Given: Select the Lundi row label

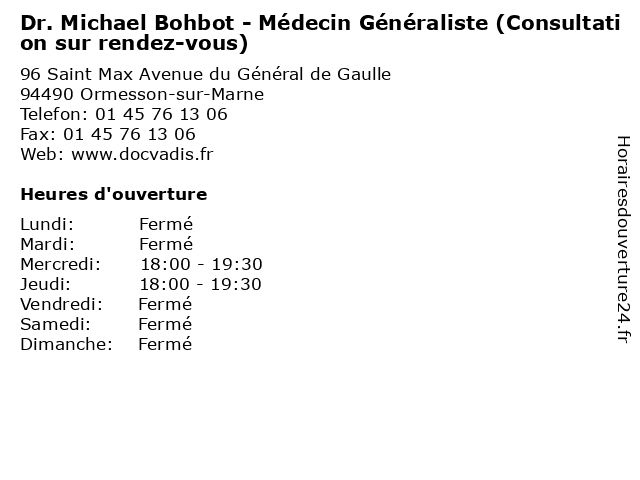Looking at the screenshot, I should tap(47, 224).
